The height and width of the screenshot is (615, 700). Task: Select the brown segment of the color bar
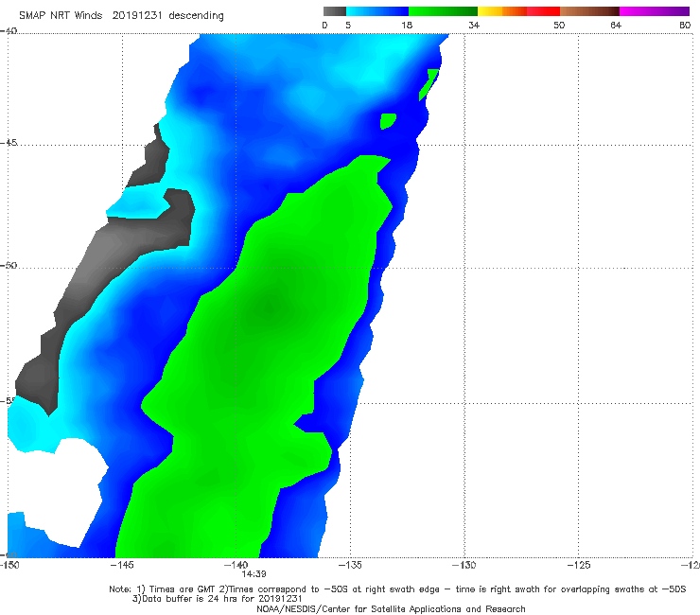click(589, 11)
